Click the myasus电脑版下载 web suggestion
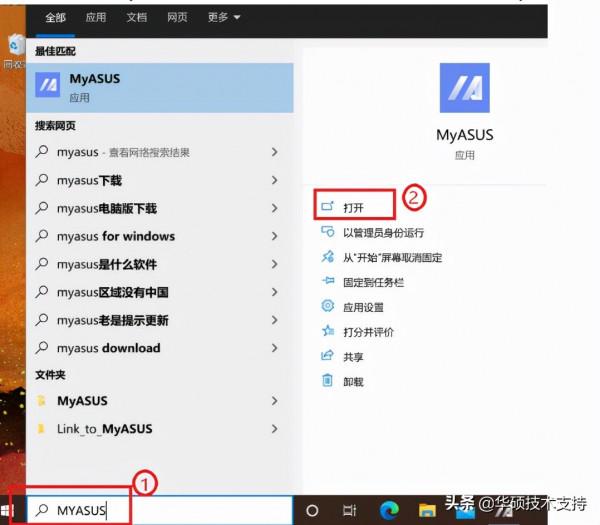600x525 pixels. coord(107,208)
